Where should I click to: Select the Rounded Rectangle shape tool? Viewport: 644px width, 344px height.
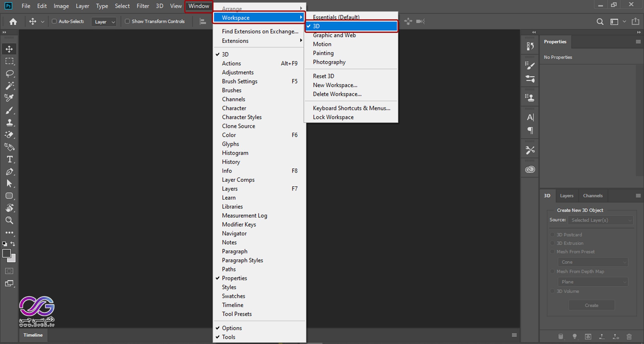pos(9,196)
